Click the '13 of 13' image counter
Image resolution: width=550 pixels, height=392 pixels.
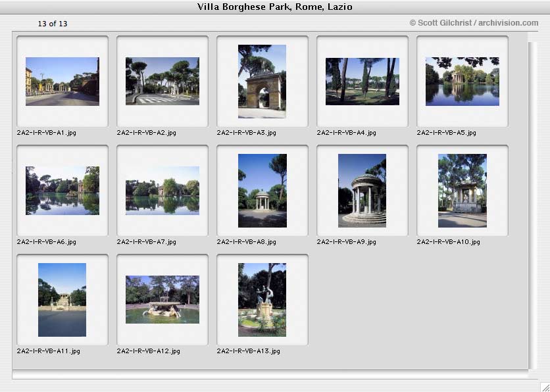tap(53, 24)
